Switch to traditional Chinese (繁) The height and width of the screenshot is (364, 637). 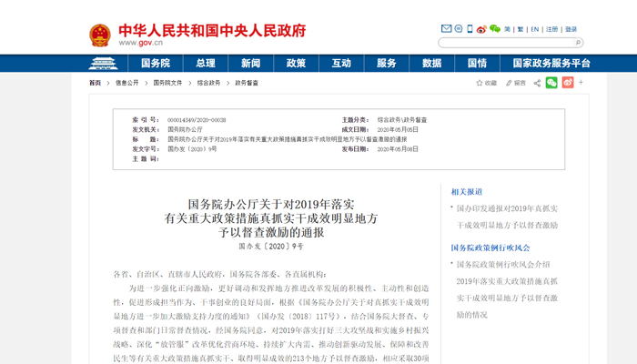tap(520, 29)
